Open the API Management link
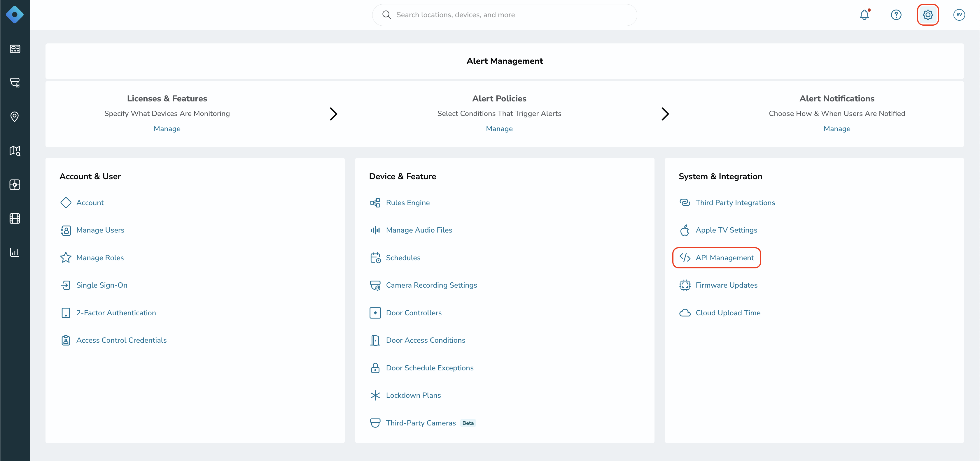980x461 pixels. coord(724,258)
